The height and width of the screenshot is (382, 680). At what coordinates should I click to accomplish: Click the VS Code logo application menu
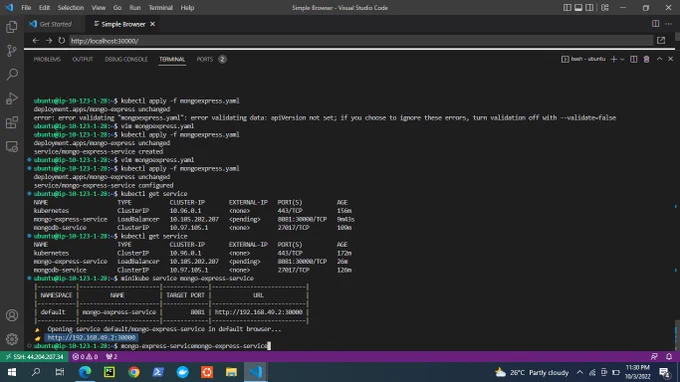pos(9,8)
